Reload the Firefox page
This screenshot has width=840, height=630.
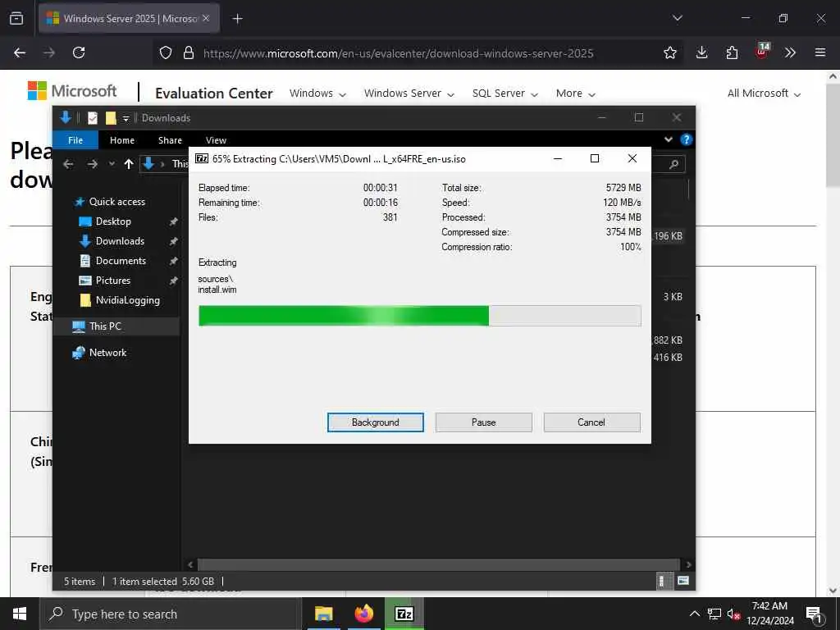(79, 52)
